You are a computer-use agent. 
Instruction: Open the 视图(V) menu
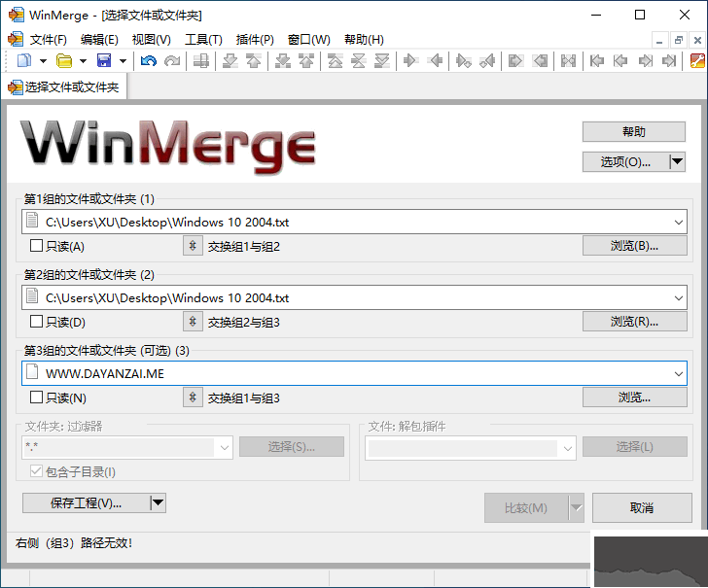click(152, 40)
